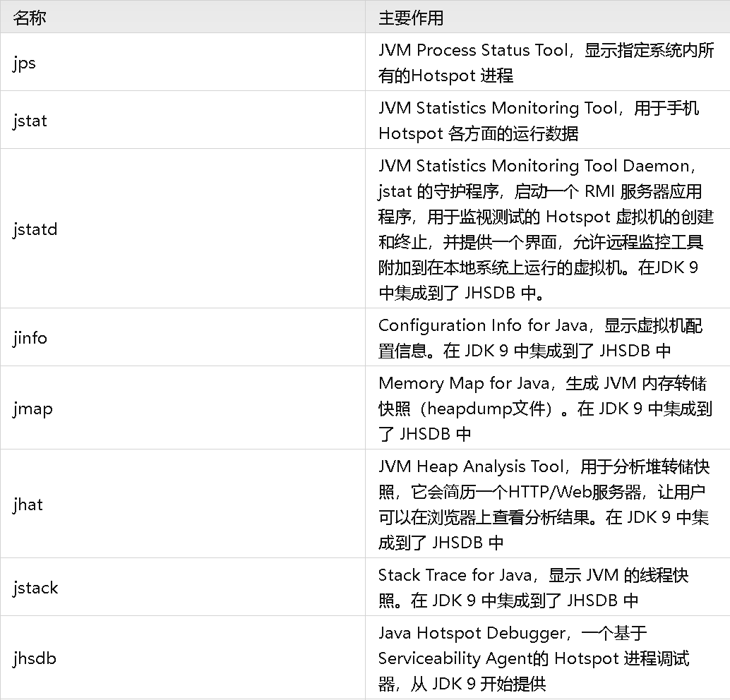The width and height of the screenshot is (730, 700).
Task: Click the "Memory Map for Java" text
Action: pos(455,383)
